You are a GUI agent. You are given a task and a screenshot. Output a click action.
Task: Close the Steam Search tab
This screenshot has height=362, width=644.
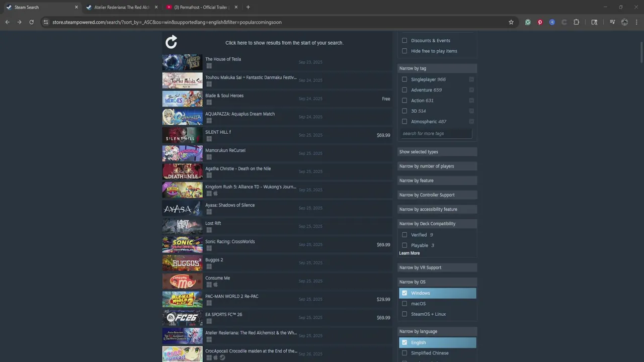pos(76,7)
